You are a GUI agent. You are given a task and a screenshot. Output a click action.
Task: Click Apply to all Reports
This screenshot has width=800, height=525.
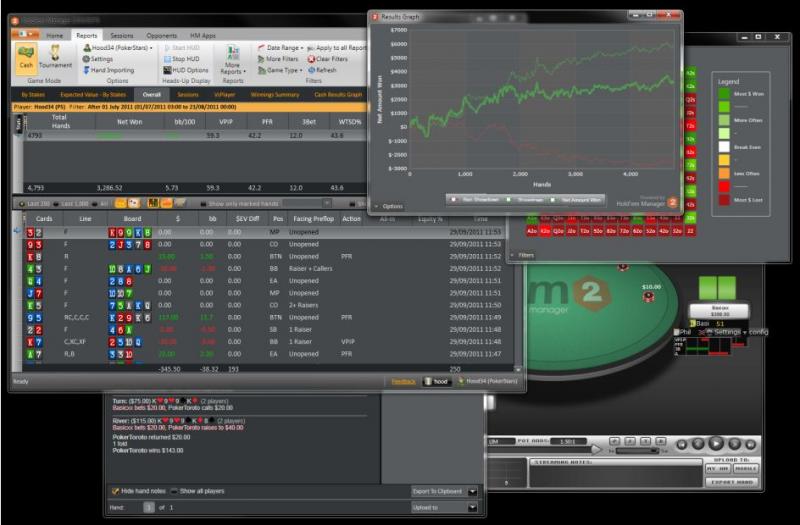(x=337, y=47)
